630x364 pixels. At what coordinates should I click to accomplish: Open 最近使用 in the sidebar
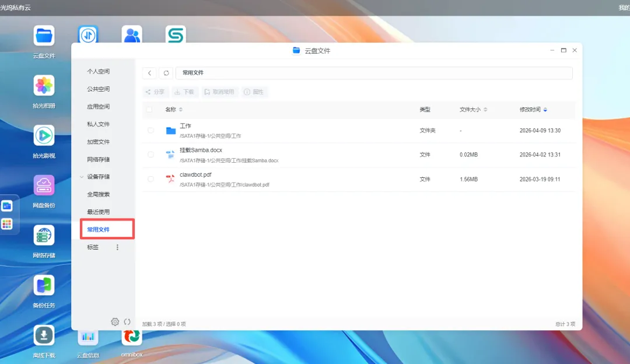coord(99,212)
